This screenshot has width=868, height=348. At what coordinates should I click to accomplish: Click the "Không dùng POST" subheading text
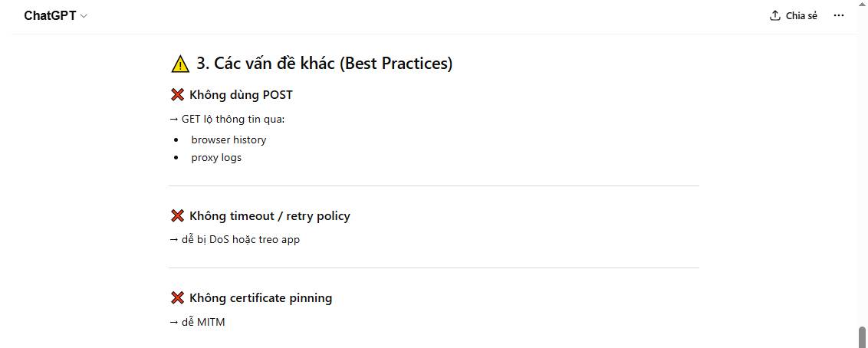point(241,95)
